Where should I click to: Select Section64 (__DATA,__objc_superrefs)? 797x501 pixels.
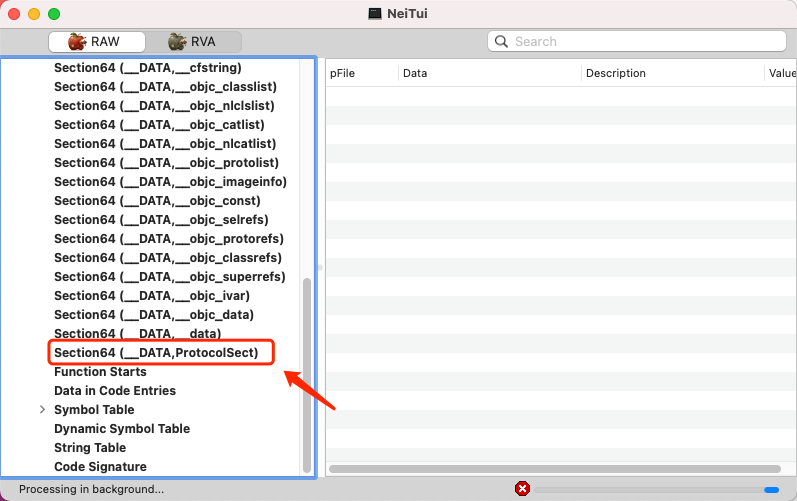point(170,276)
